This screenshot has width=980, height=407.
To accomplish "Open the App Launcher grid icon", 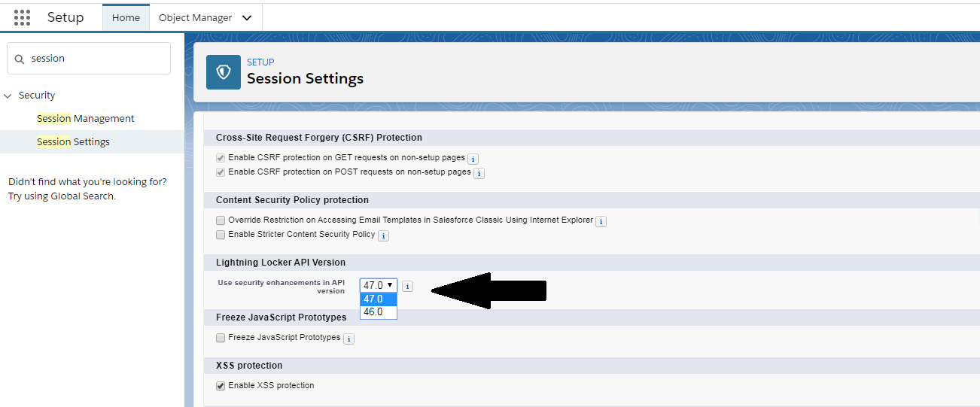I will (x=22, y=17).
